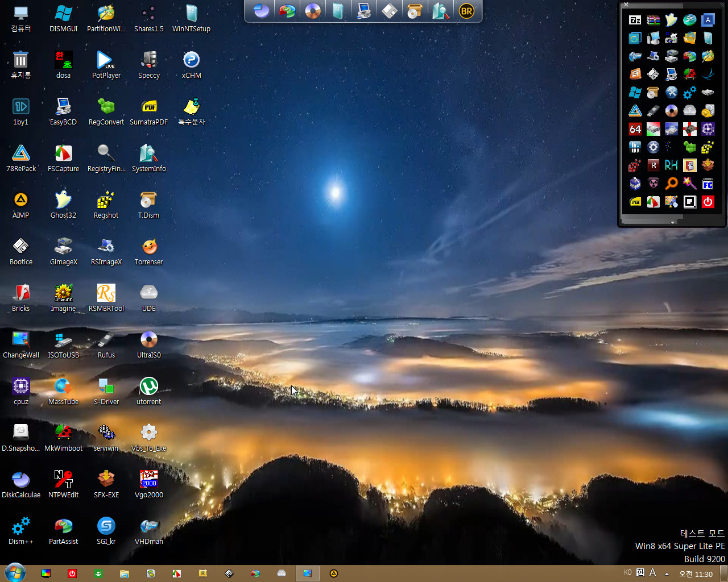The height and width of the screenshot is (582, 728).
Task: Open the Shares1.5 desktop icon
Action: point(148,19)
